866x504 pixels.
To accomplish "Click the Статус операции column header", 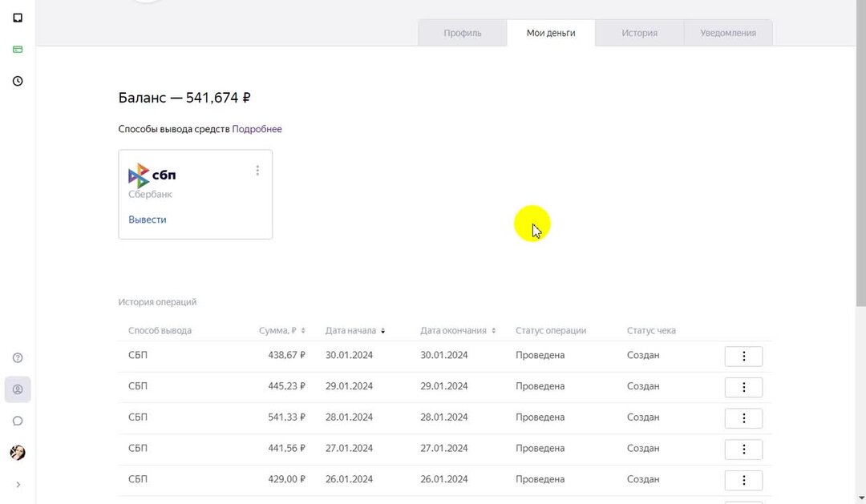I will pos(551,330).
